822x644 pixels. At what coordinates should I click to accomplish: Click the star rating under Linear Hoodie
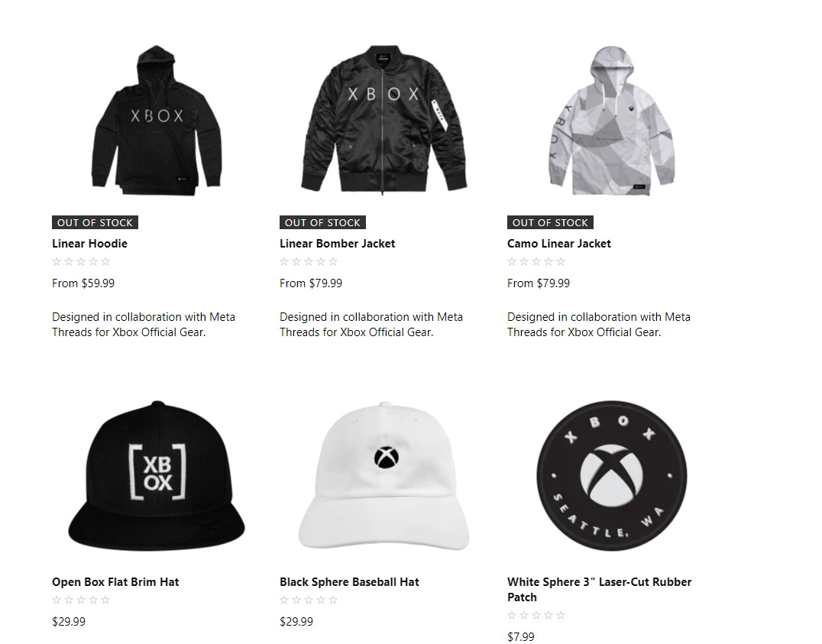[x=81, y=262]
